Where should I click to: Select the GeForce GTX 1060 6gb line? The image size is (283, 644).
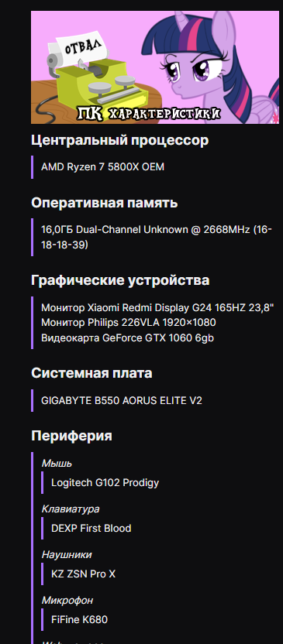click(x=127, y=337)
